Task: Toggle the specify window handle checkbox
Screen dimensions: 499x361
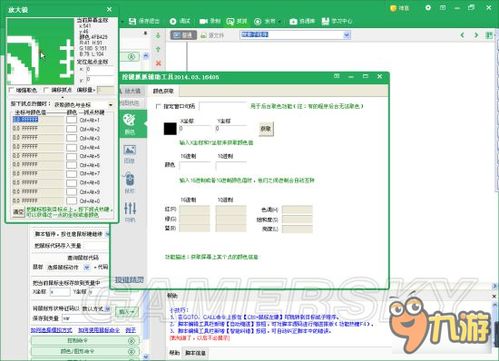Action: click(x=158, y=106)
